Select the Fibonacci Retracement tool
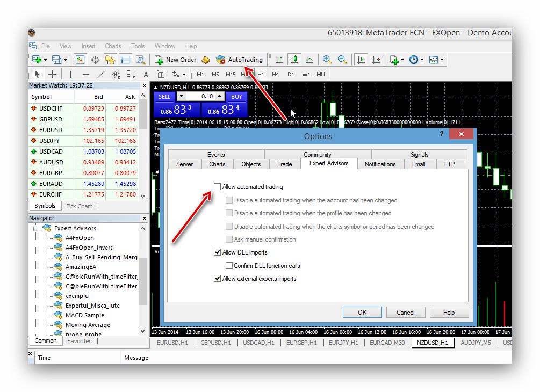The height and width of the screenshot is (392, 540). click(131, 74)
